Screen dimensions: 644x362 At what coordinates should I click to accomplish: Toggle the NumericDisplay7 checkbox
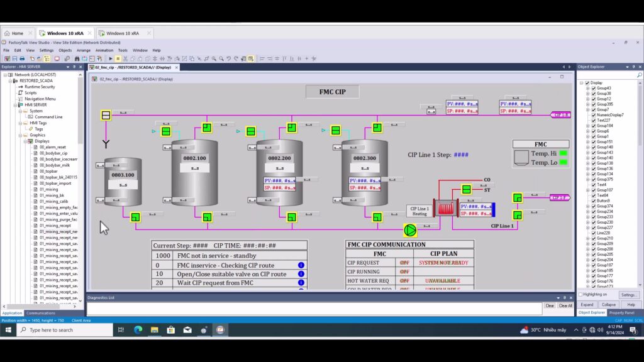[x=594, y=115]
